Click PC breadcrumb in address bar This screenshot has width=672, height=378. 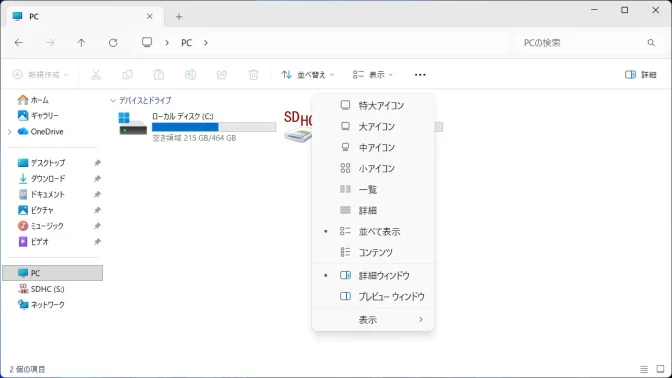(x=186, y=43)
